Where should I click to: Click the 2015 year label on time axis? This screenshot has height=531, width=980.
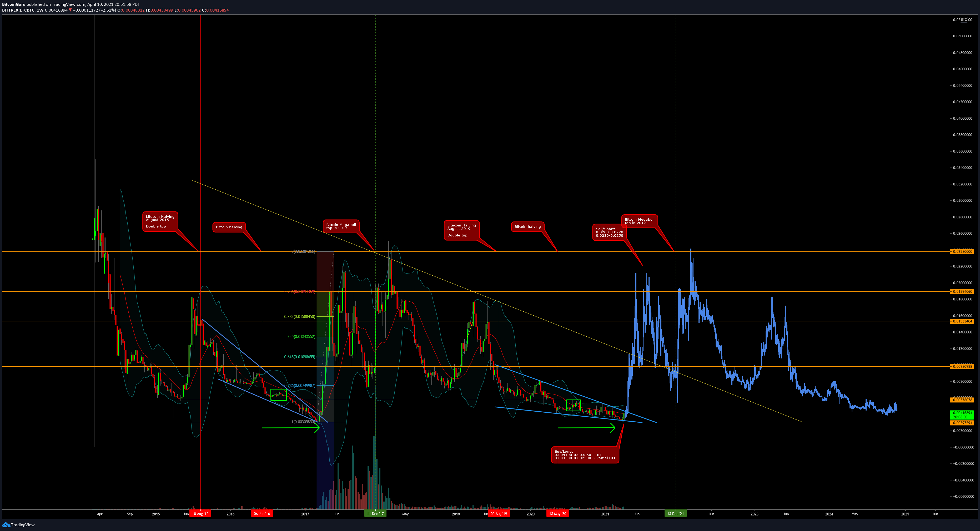[x=156, y=514]
